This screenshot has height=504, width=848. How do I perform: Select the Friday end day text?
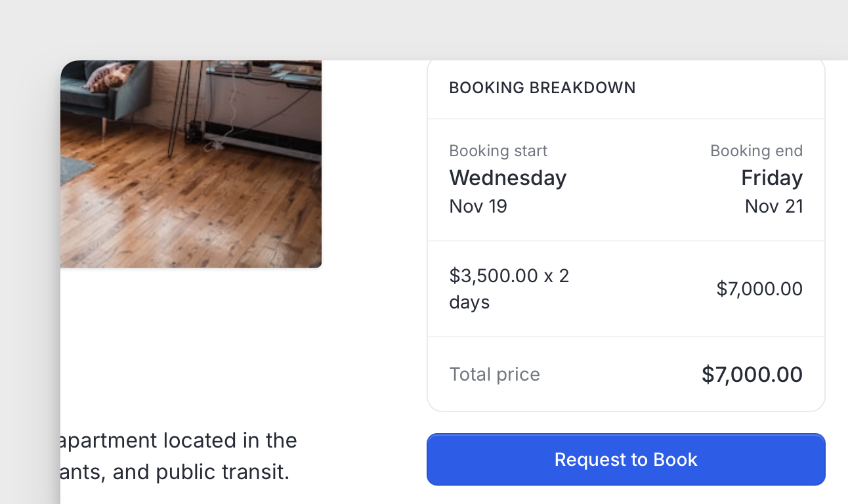[x=771, y=178]
